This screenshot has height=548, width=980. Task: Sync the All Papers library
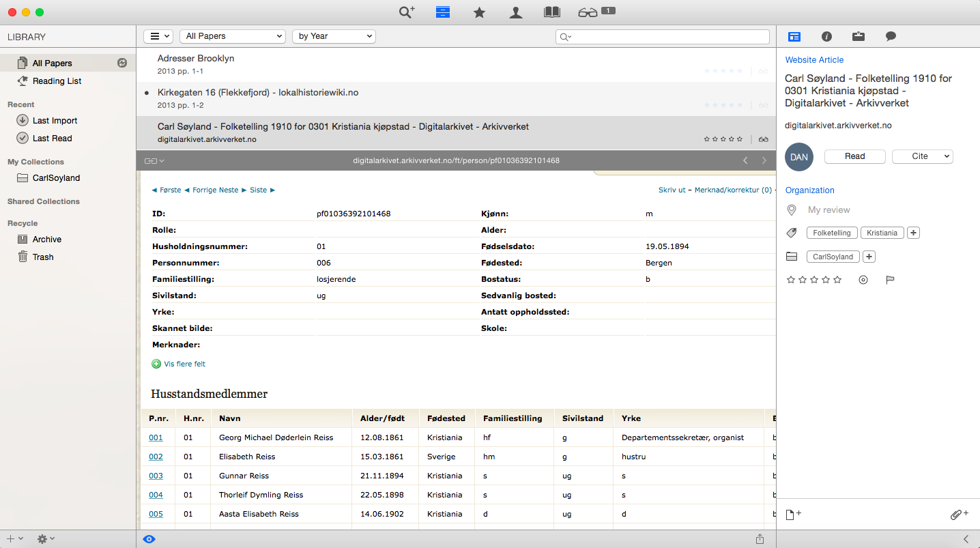[x=122, y=63]
